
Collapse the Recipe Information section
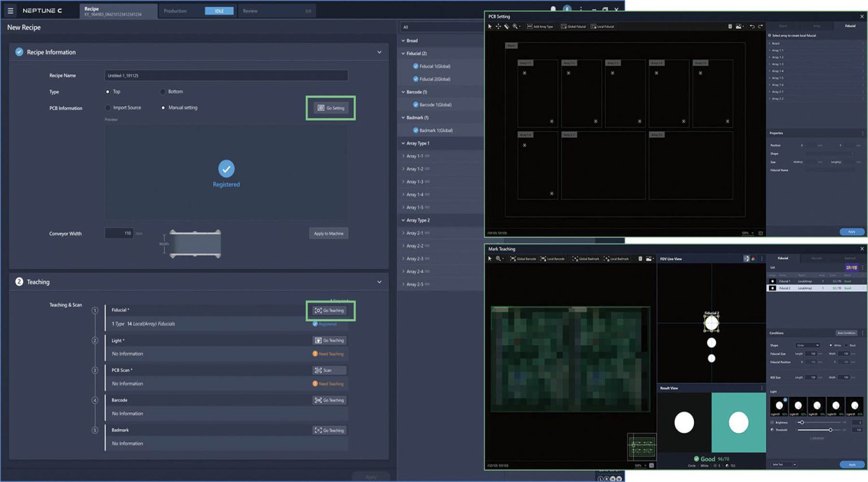click(x=379, y=52)
